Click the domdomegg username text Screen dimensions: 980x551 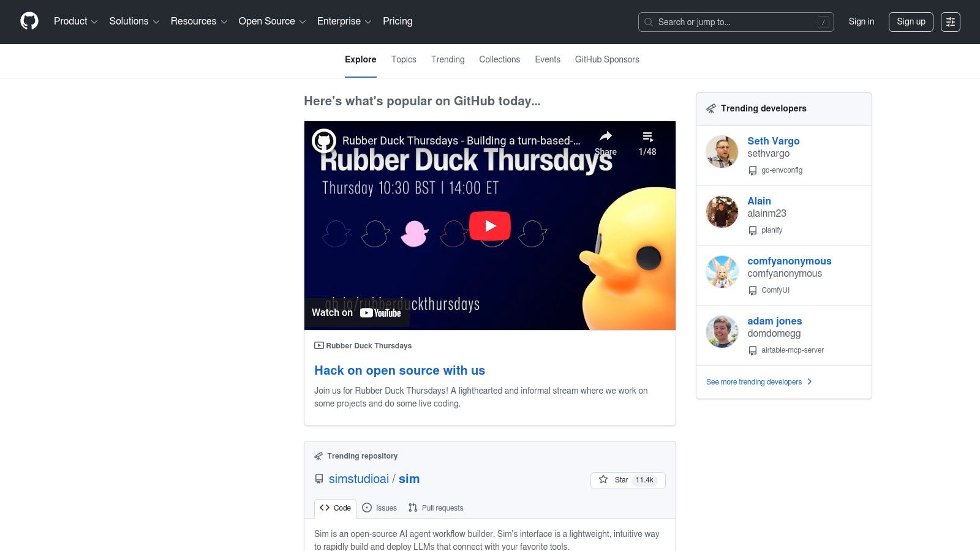tap(774, 334)
